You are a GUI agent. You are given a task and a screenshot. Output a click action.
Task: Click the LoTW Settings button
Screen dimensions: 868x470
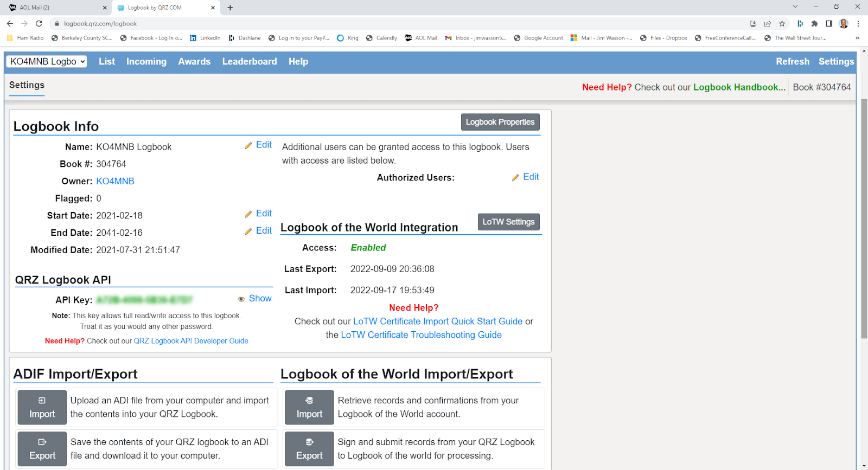click(508, 222)
